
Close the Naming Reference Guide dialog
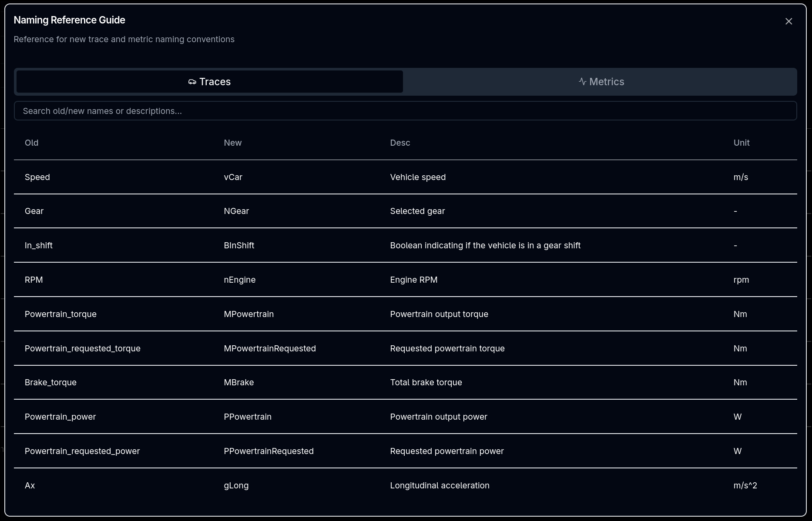pyautogui.click(x=789, y=21)
